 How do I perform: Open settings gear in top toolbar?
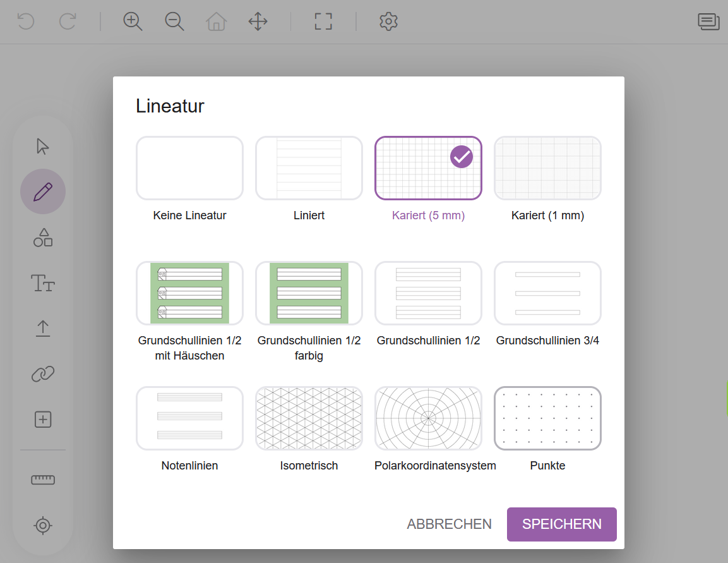point(388,21)
